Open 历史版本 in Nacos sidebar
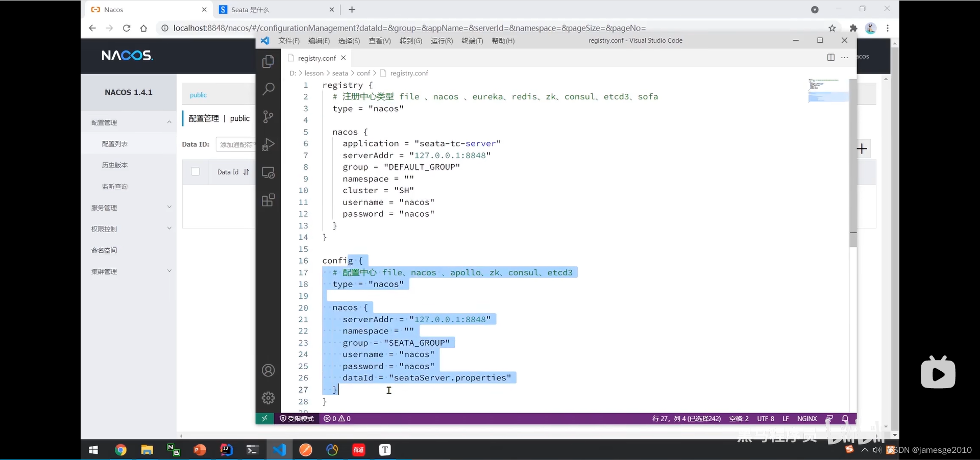980x460 pixels. tap(115, 165)
